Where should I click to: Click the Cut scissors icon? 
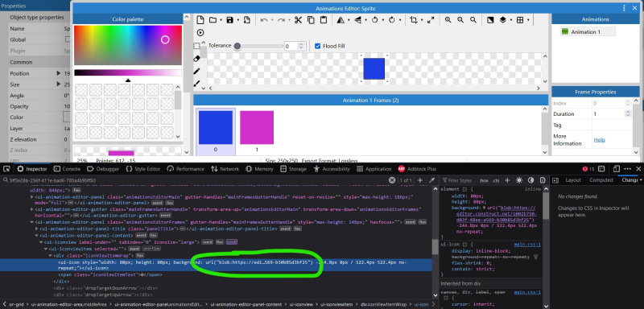[298, 20]
